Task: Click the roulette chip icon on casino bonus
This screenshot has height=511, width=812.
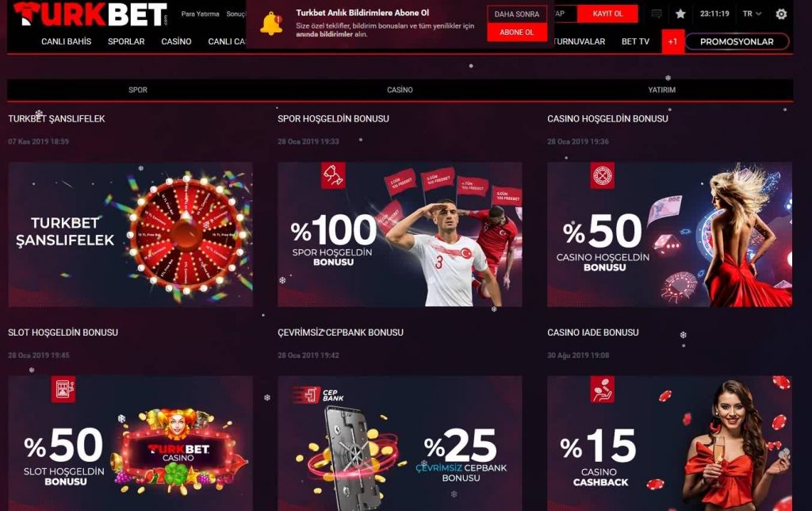Action: tap(603, 175)
